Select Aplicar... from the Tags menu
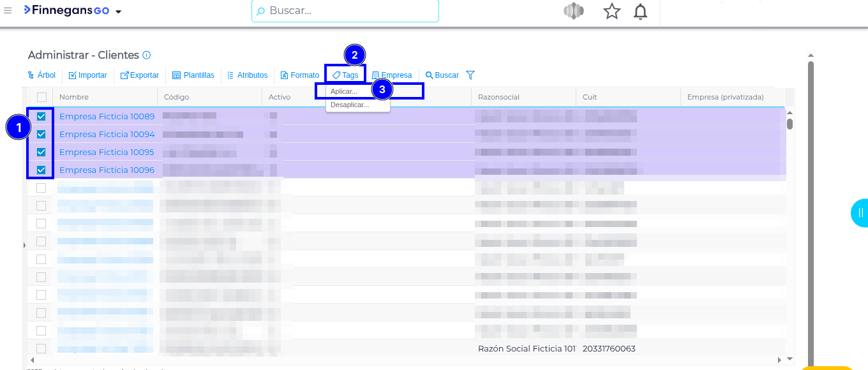 [345, 92]
